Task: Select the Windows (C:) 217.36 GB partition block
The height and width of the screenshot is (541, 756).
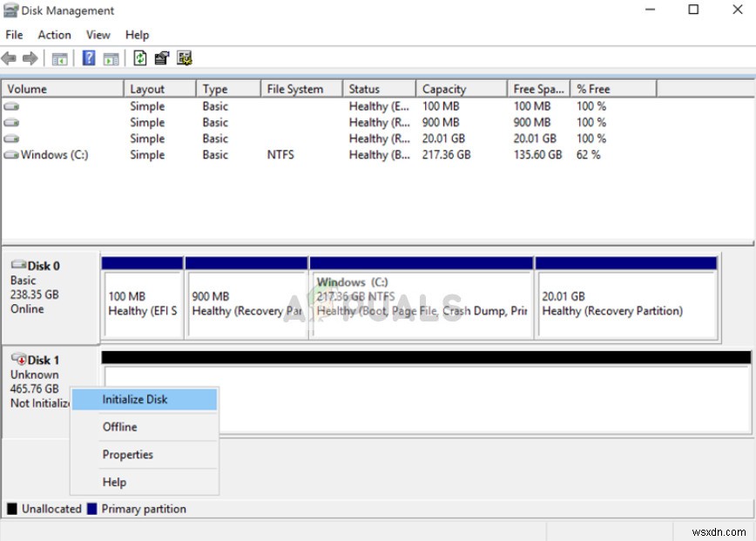Action: click(422, 298)
